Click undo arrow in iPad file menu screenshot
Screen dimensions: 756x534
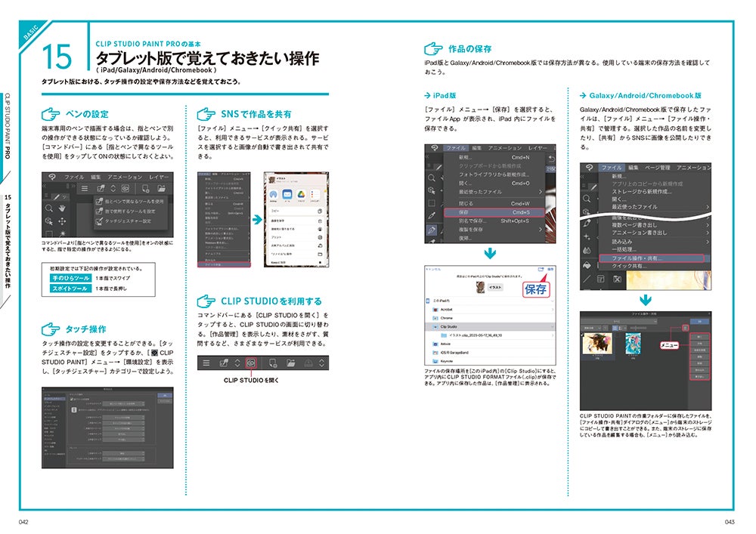coord(552,159)
